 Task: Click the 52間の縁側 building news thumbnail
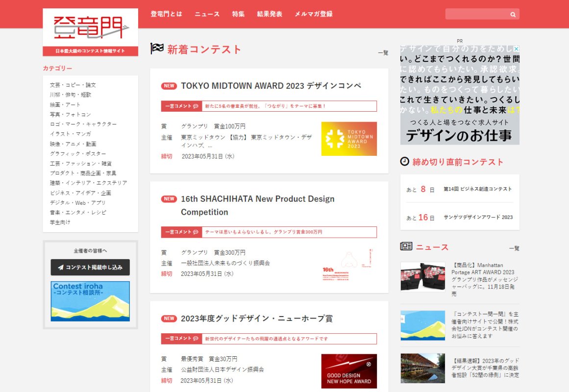(423, 368)
